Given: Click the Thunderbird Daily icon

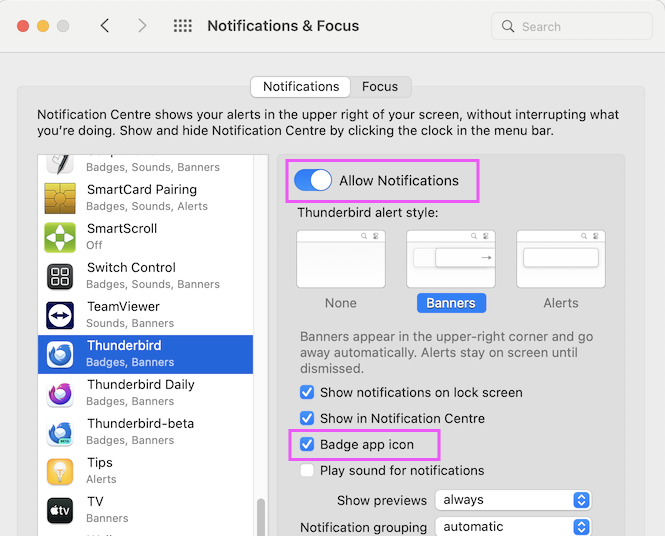Looking at the screenshot, I should pos(60,393).
